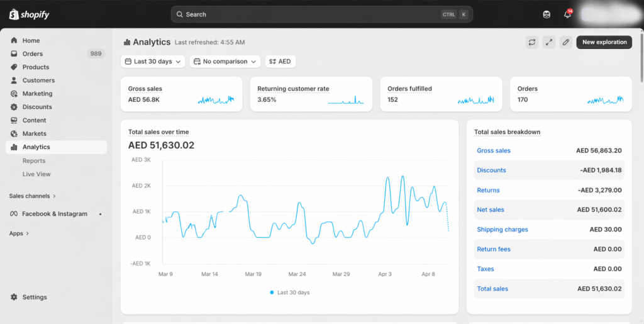Click the pencil edit dashboard icon
Image resolution: width=644 pixels, height=324 pixels.
coord(566,42)
